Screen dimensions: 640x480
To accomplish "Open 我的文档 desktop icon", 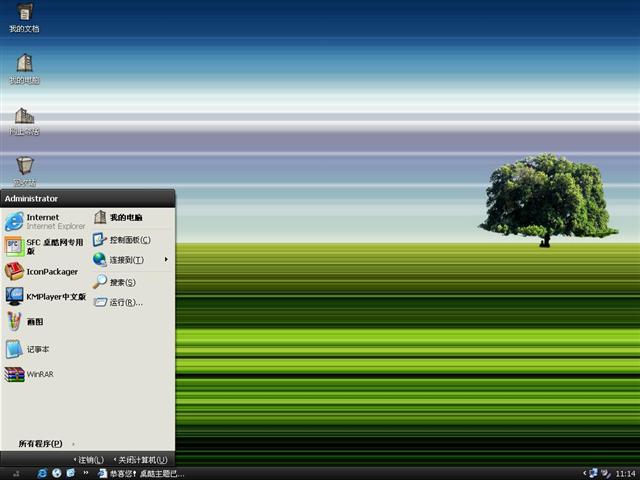I will (x=24, y=17).
